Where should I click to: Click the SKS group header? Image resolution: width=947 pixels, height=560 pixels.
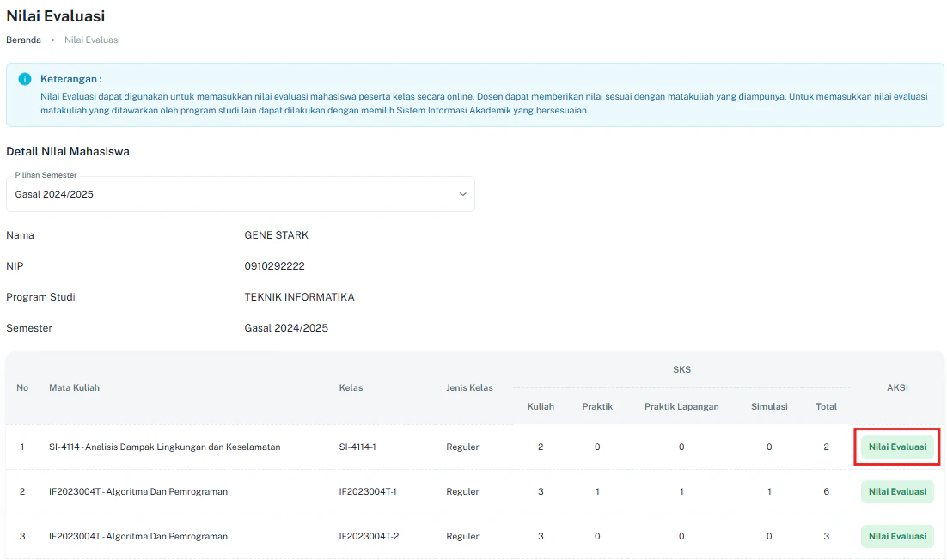tap(681, 370)
